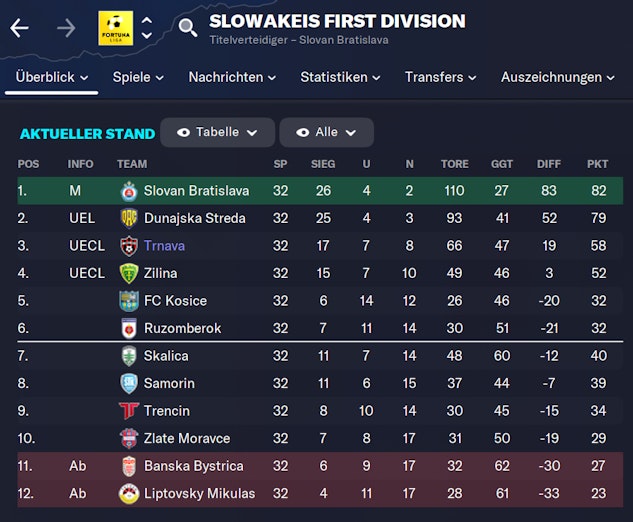
Task: Toggle the Alle filter eye button
Action: click(326, 132)
